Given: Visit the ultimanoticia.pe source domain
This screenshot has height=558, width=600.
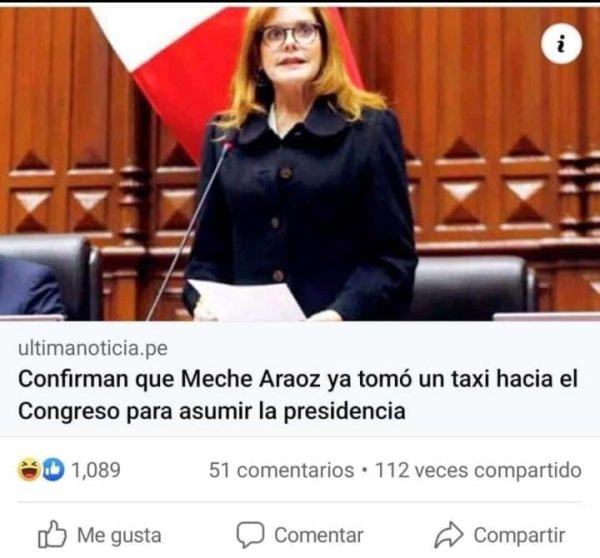Looking at the screenshot, I should (x=93, y=348).
